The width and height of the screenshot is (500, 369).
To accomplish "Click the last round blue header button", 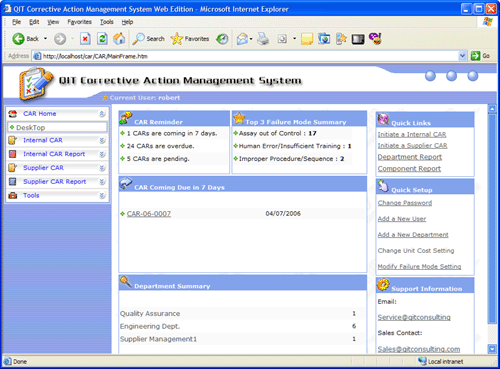I will pyautogui.click(x=473, y=76).
